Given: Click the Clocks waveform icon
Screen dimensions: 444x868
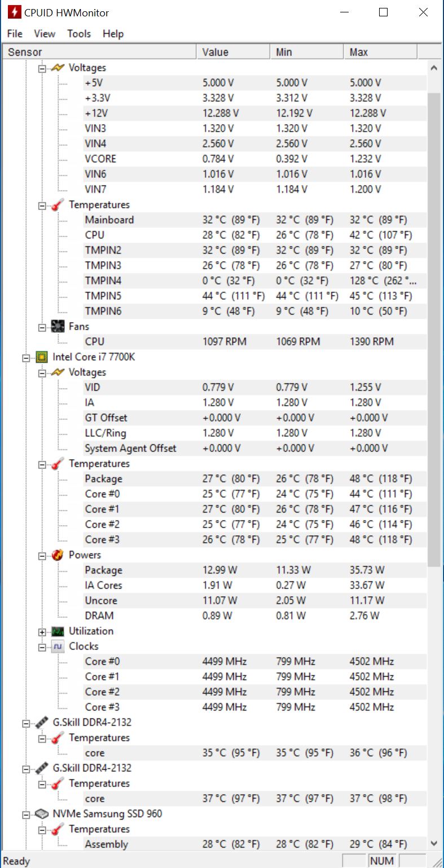Looking at the screenshot, I should [58, 646].
